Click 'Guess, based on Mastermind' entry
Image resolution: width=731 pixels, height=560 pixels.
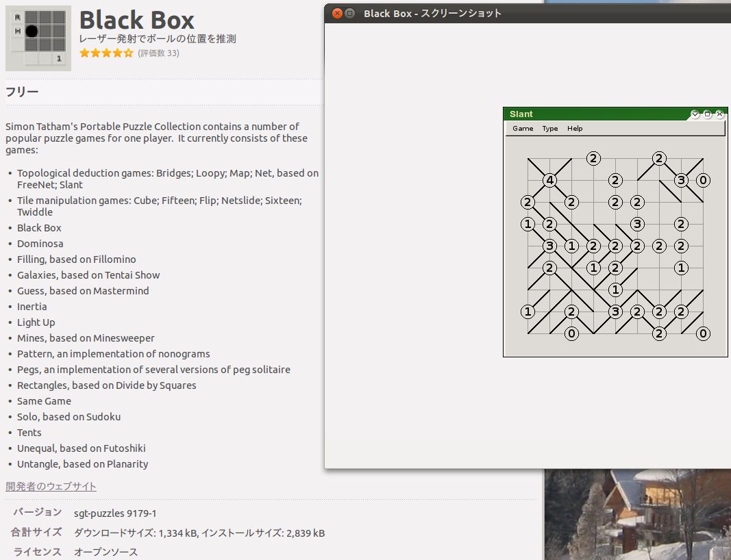(83, 291)
